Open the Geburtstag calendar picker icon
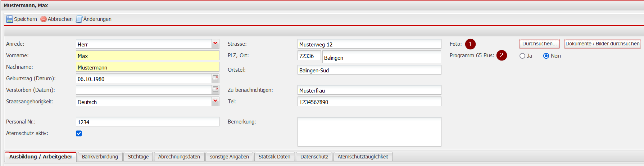This screenshot has width=644, height=166. pyautogui.click(x=216, y=78)
